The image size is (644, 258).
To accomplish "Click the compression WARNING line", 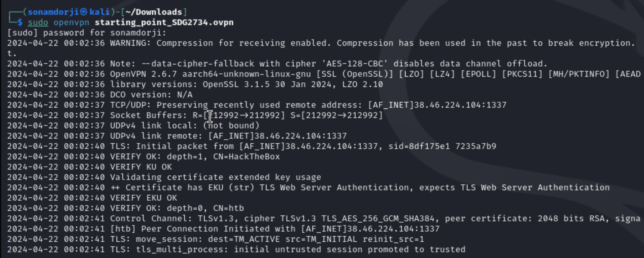I will point(321,43).
